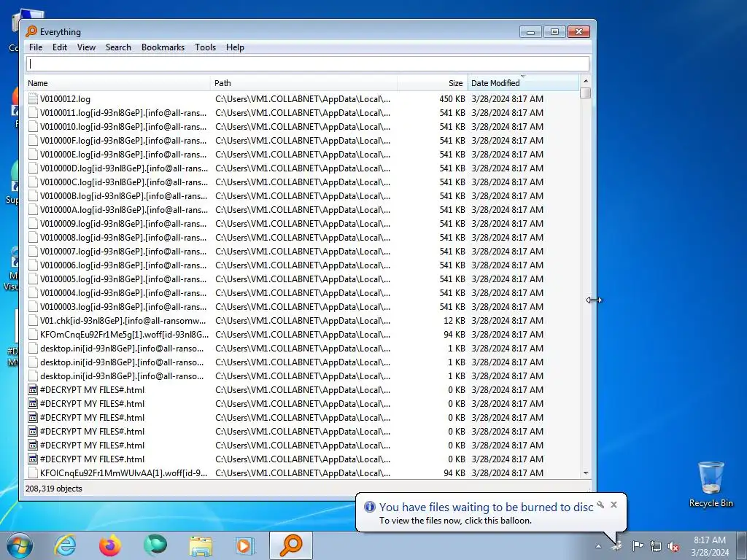The width and height of the screenshot is (747, 560).
Task: Open Windows Media Player from the taskbar
Action: click(x=245, y=545)
